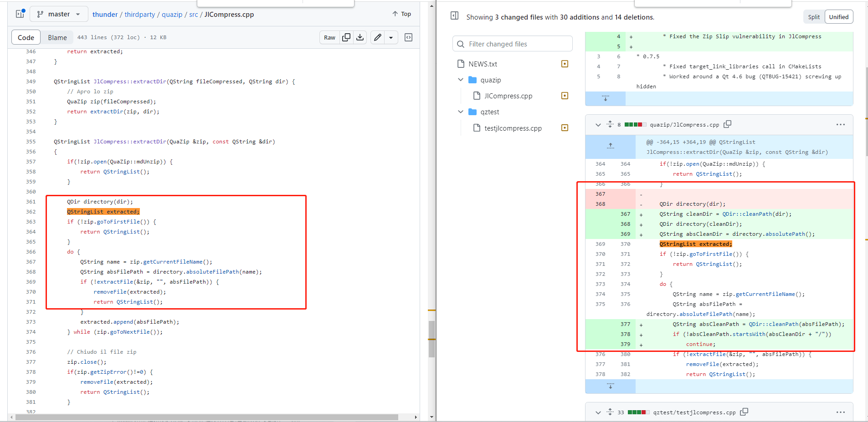
Task: Open the symbols panel with the code icon
Action: pos(409,37)
